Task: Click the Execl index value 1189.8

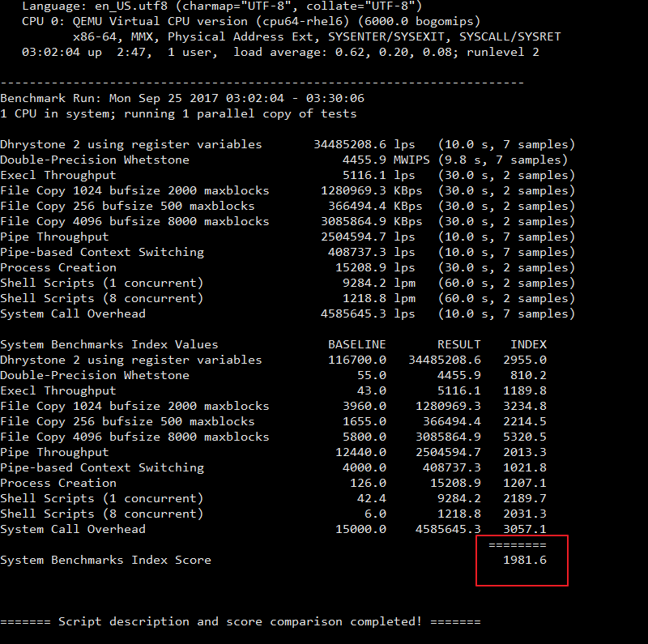Action: (x=525, y=390)
